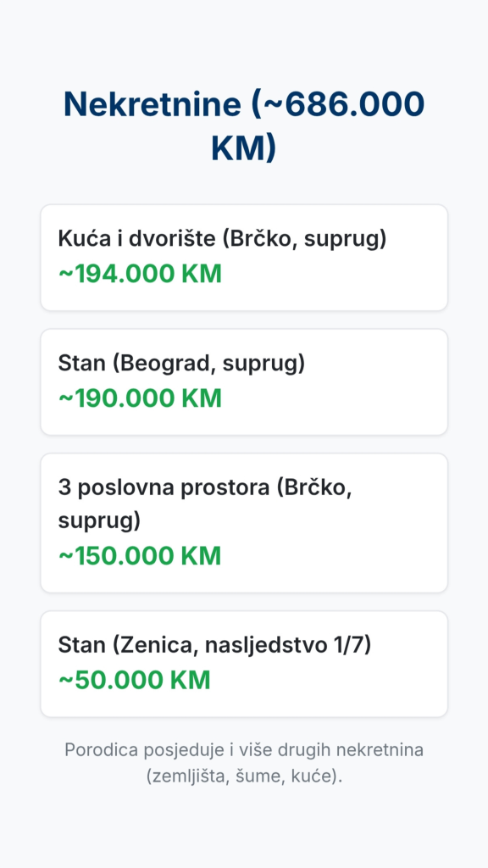Screen dimensions: 488x868
Task: Open the Stan (Beograd, suprug) card
Action: [x=244, y=382]
